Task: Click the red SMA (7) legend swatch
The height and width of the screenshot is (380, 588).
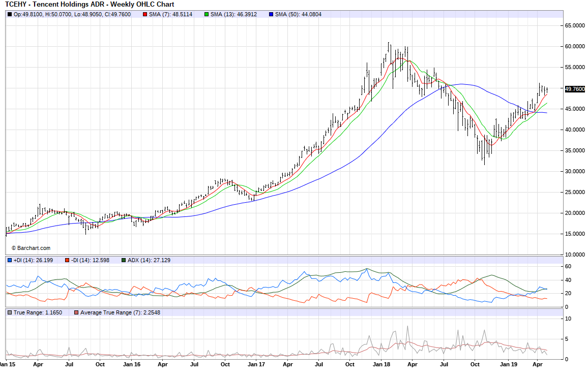Action: pyautogui.click(x=144, y=14)
